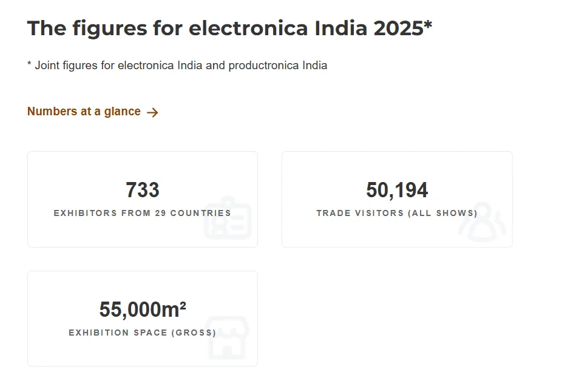Click the Exhibitors from 29 countries label
Viewport: 582px width, 392px height.
click(x=143, y=213)
